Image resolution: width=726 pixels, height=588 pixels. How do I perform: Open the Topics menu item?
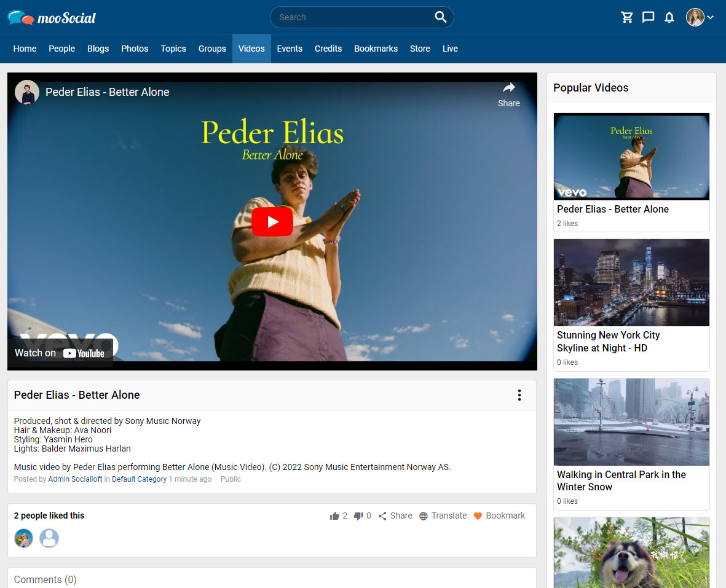coord(173,49)
